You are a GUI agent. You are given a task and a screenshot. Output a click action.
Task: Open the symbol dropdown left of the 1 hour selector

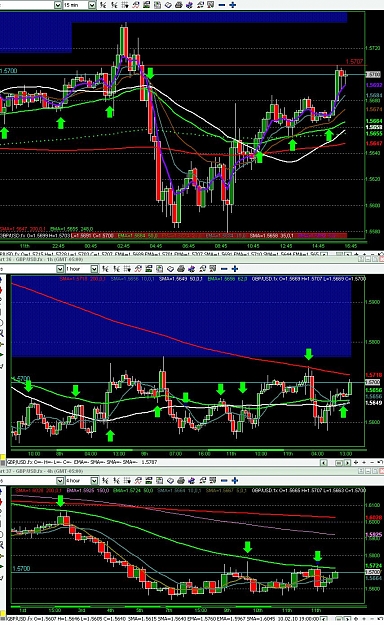coord(59,269)
